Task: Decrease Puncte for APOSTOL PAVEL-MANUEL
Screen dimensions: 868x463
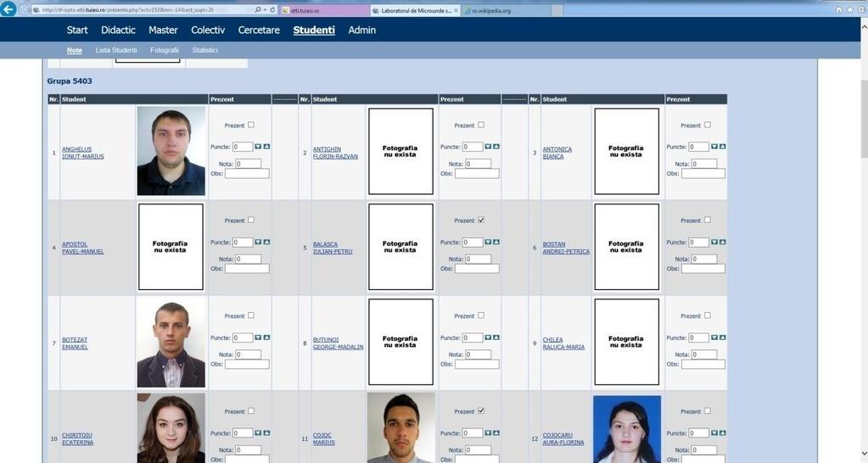Action: (258, 242)
